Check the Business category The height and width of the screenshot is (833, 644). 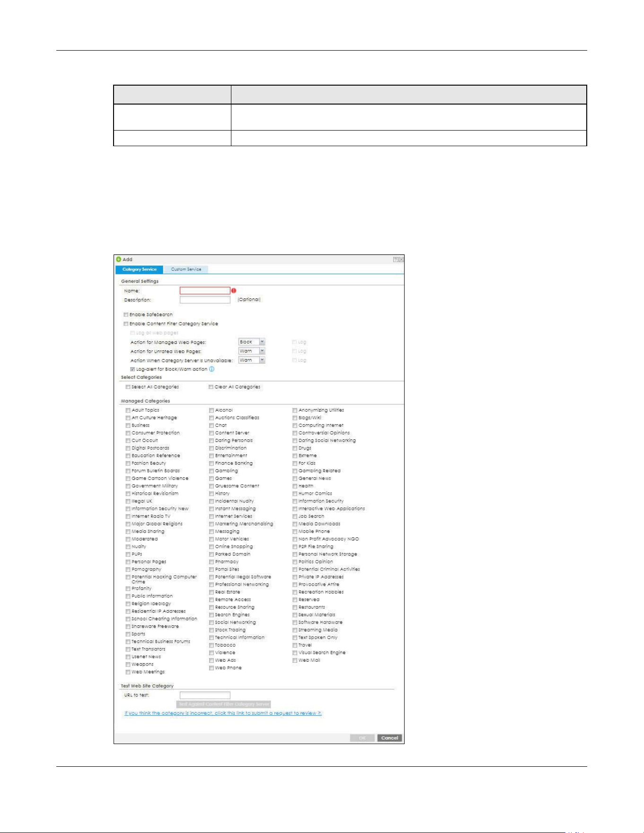click(128, 425)
